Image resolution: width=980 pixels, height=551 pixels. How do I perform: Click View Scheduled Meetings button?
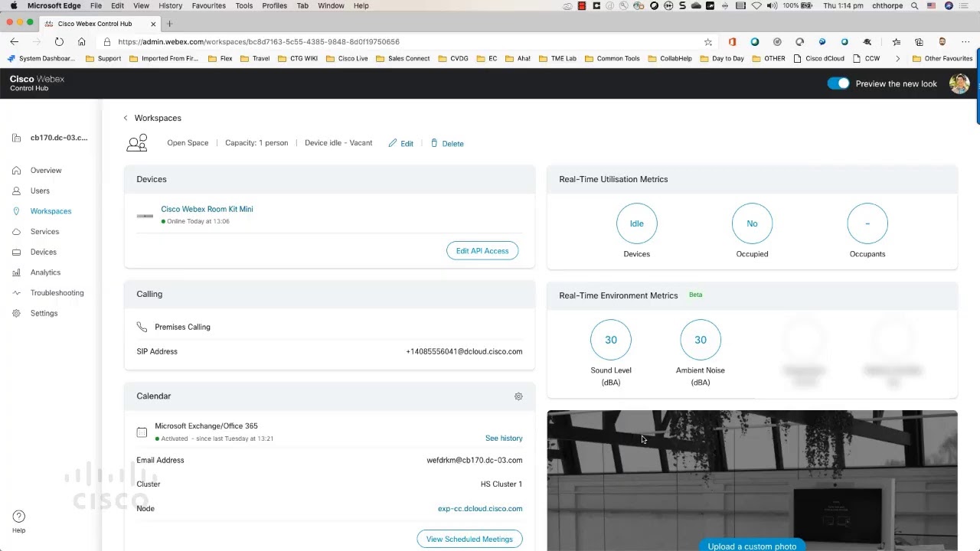pos(469,540)
